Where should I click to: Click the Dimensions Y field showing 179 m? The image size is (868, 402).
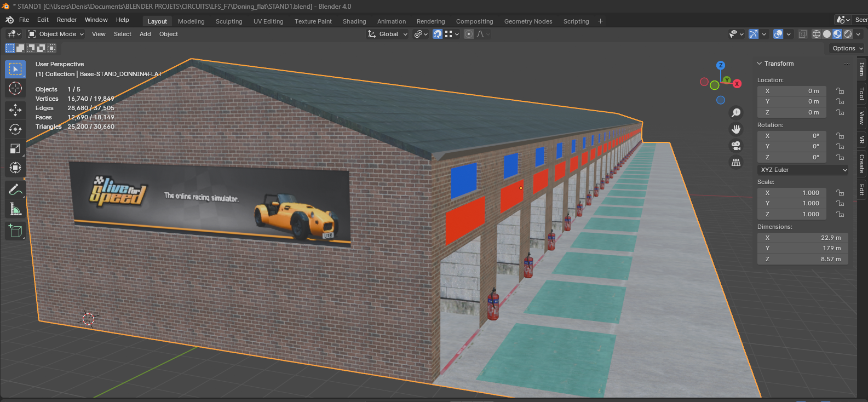(x=803, y=248)
